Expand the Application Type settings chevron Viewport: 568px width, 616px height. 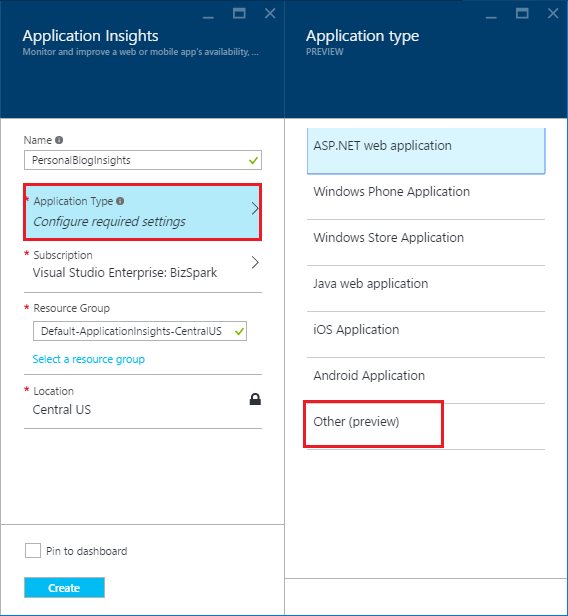click(x=255, y=208)
